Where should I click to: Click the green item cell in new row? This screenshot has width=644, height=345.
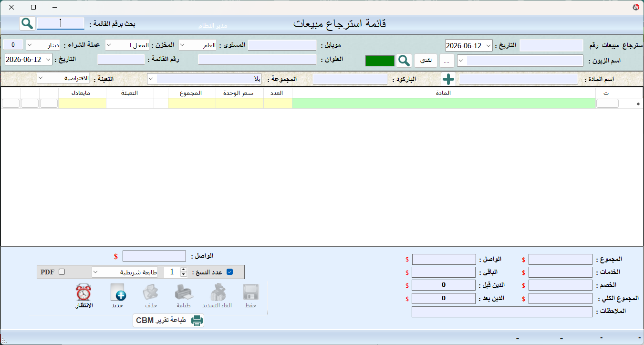pos(444,104)
